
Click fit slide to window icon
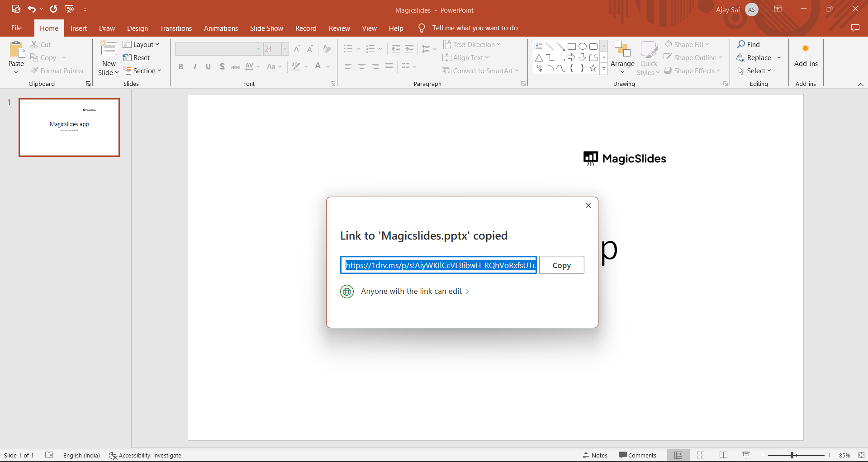(x=861, y=455)
